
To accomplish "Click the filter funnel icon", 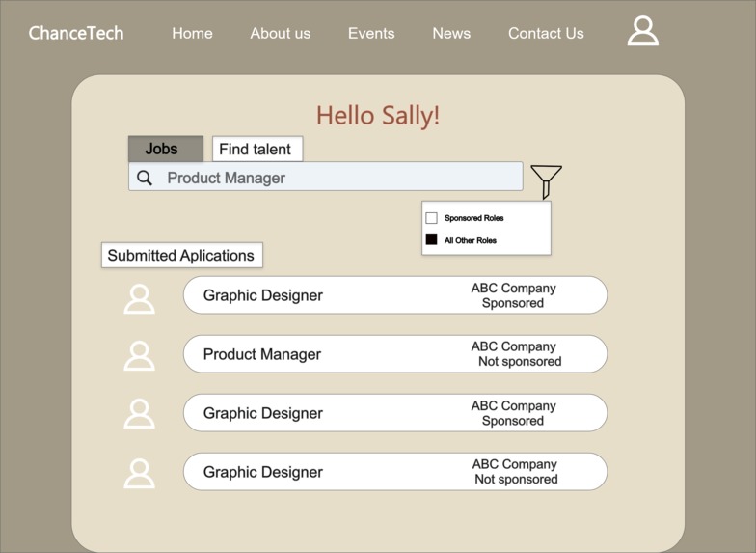I will (546, 181).
